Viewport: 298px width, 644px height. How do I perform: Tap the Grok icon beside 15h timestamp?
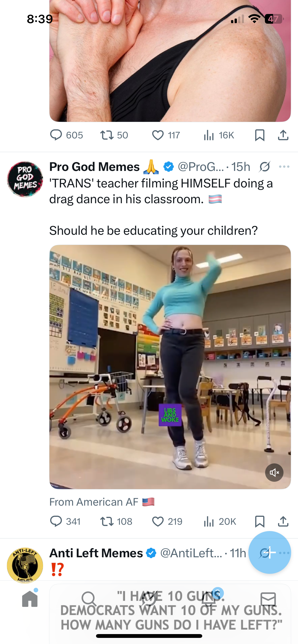pyautogui.click(x=265, y=167)
